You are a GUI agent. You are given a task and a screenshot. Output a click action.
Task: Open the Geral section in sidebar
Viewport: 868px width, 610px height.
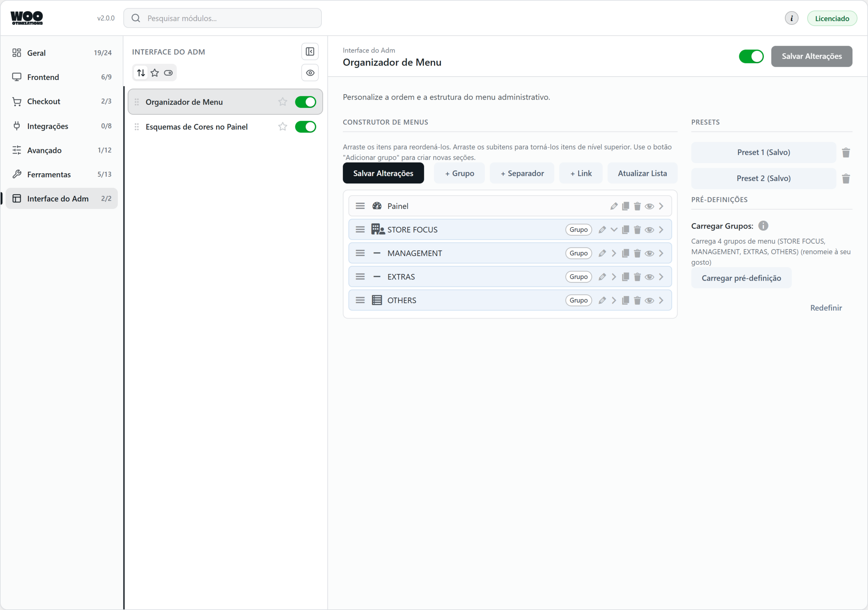62,53
